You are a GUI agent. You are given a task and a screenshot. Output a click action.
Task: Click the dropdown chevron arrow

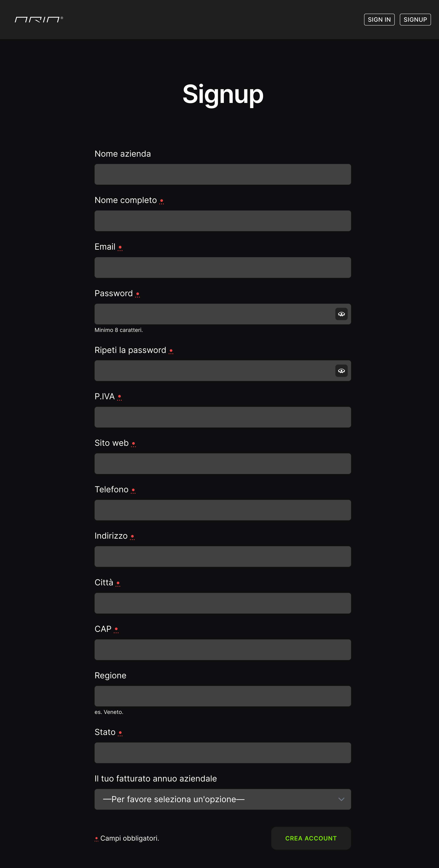tap(341, 799)
